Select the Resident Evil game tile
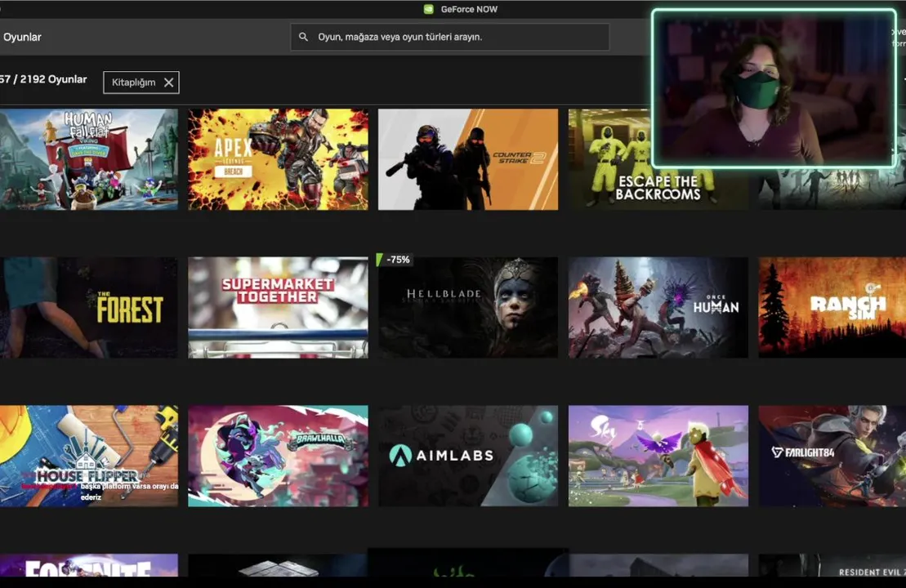The width and height of the screenshot is (906, 588). [x=832, y=565]
